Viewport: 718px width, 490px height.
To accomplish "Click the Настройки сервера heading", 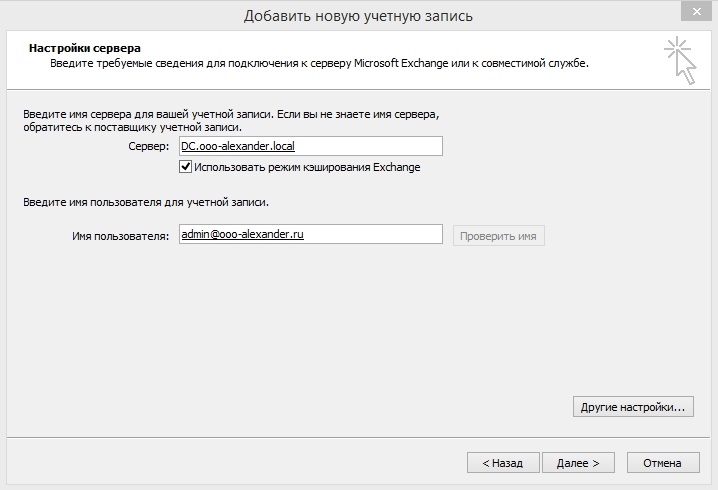I will tap(85, 48).
